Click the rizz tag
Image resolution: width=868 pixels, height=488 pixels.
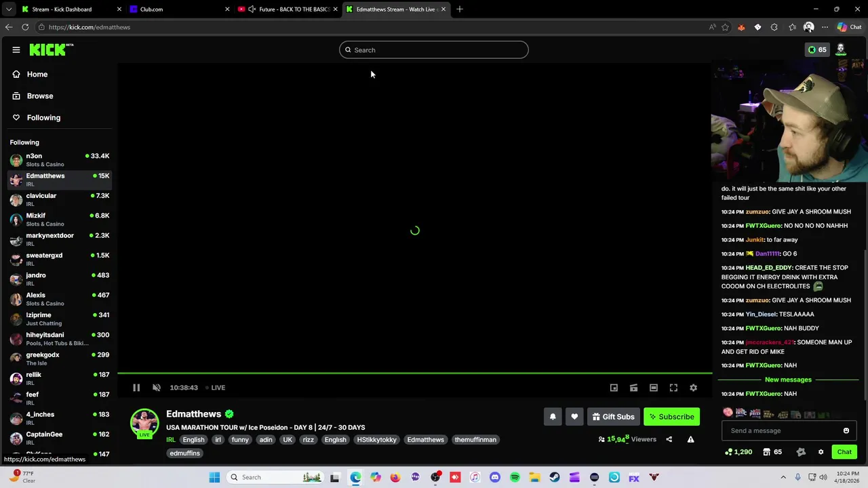click(309, 439)
